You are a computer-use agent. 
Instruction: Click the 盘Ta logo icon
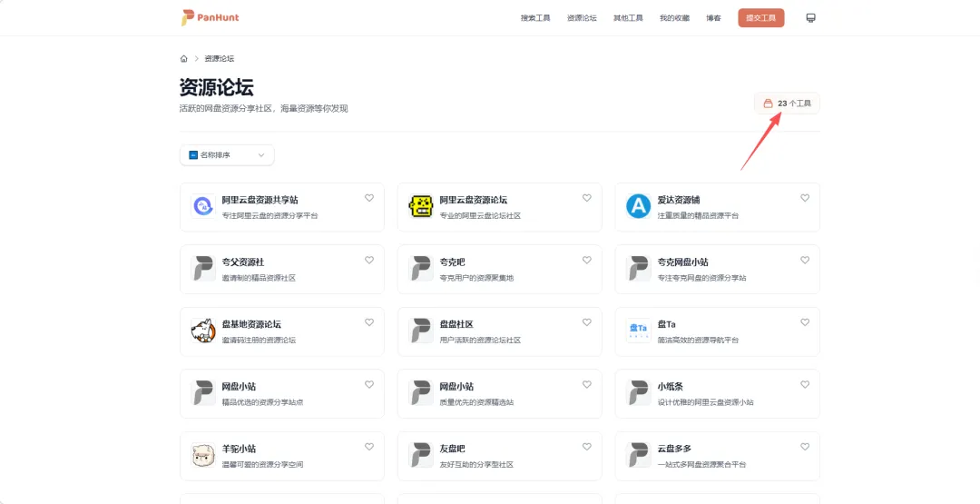click(x=638, y=331)
